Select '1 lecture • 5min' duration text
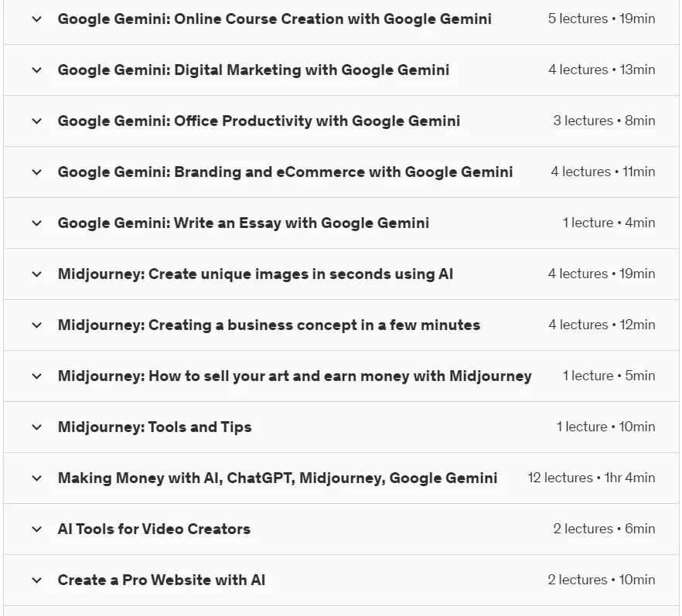The height and width of the screenshot is (616, 682). (x=609, y=376)
